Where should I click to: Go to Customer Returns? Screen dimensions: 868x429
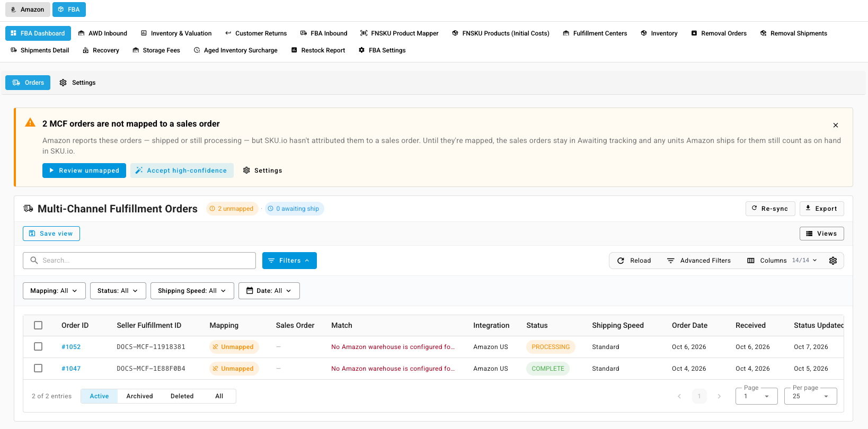[x=256, y=33]
